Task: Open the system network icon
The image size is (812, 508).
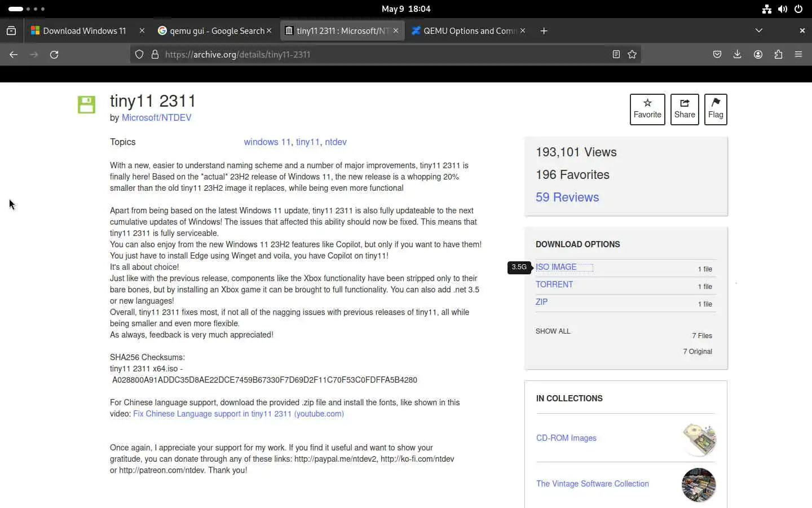Action: coord(766,9)
